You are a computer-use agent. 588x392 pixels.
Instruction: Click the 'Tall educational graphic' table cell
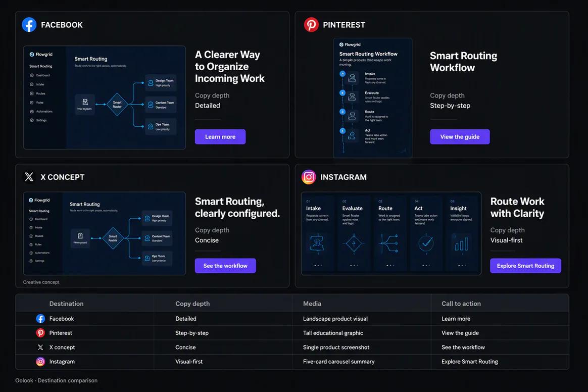tap(333, 333)
